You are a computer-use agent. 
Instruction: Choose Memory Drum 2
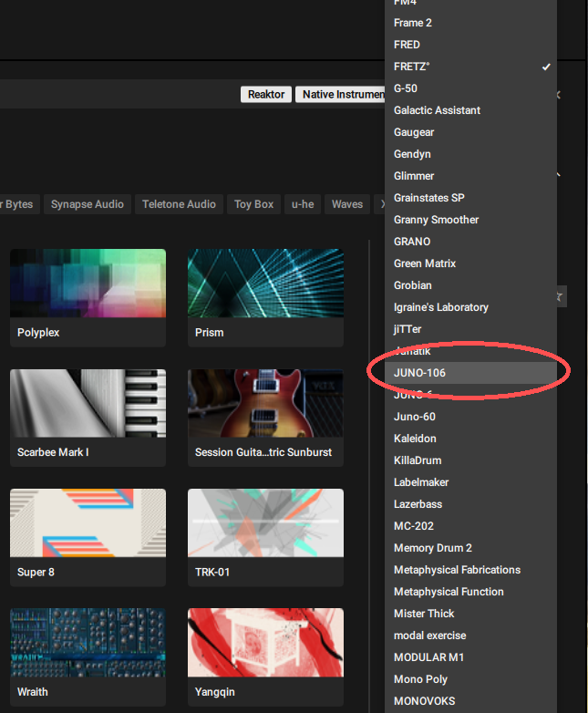click(470, 548)
